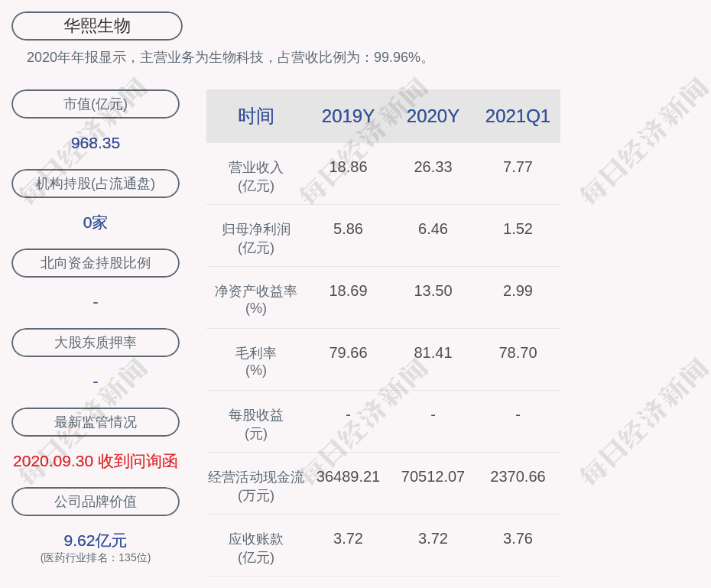Click receivables value 3.76

pos(518,538)
